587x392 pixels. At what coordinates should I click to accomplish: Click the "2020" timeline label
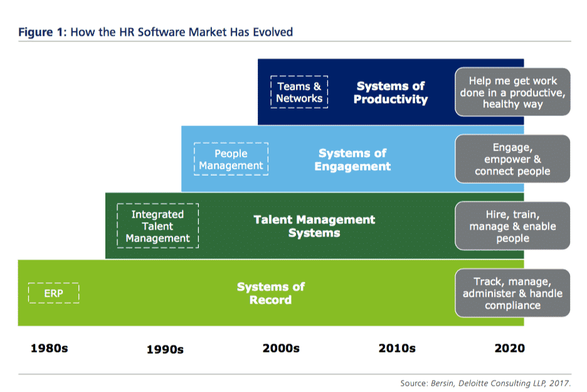coord(509,348)
